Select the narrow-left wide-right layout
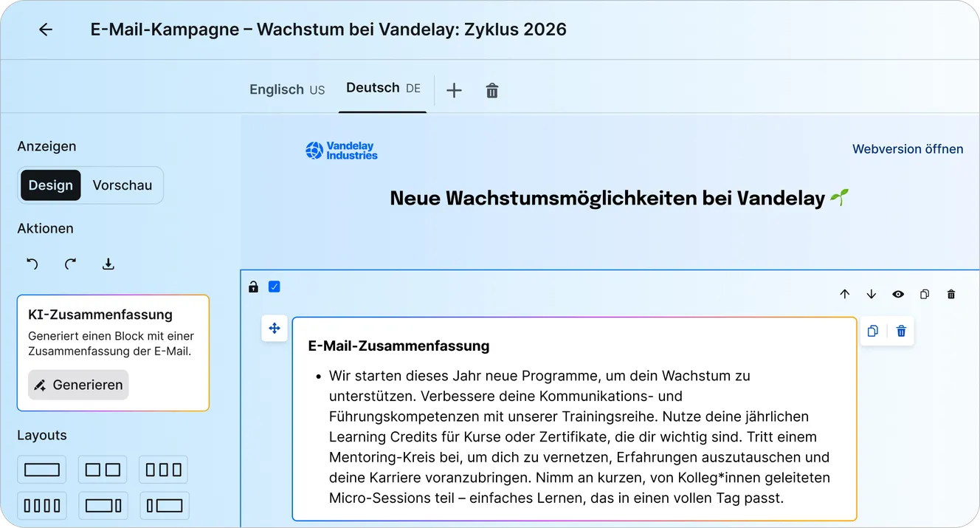Viewport: 980px width, 528px height. (163, 506)
